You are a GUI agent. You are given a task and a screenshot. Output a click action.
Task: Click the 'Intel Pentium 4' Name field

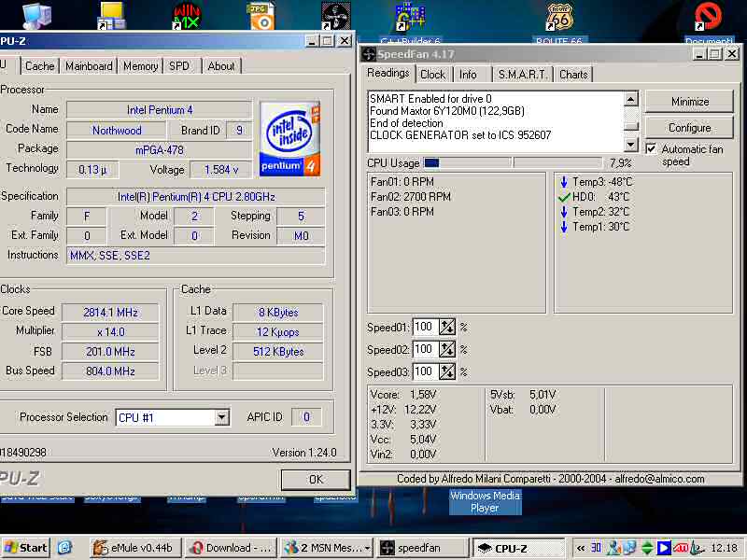(x=159, y=110)
